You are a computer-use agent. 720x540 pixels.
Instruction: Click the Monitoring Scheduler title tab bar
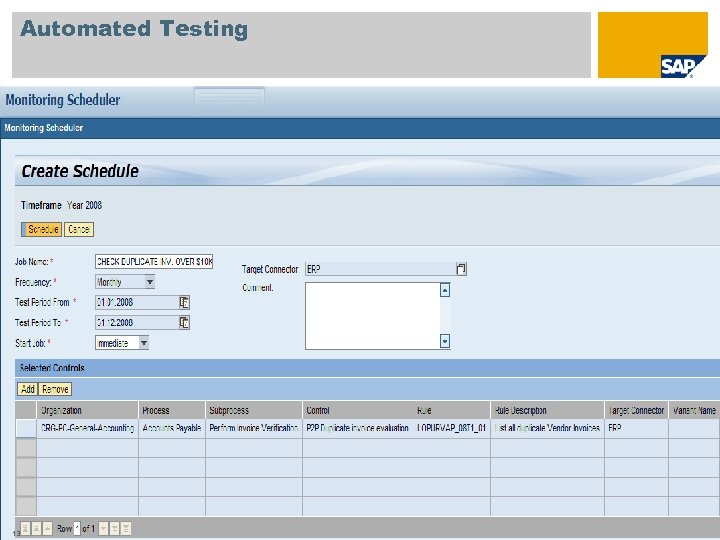point(360,128)
